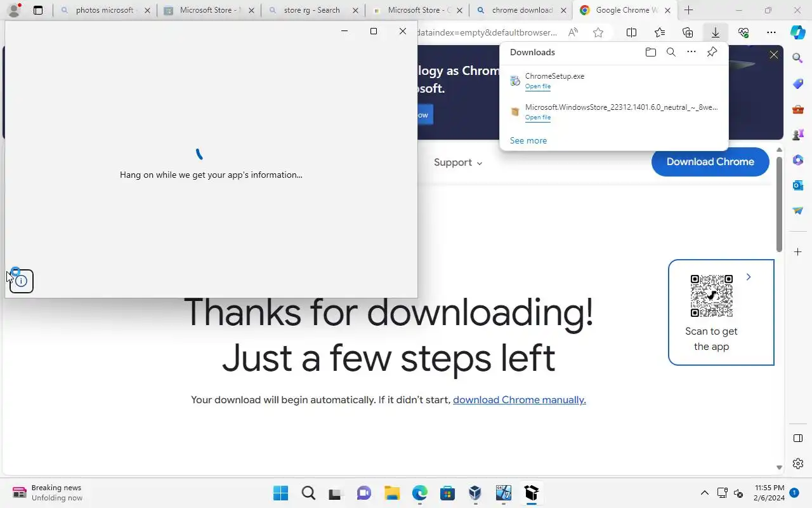Open more options in Downloads panel
Viewport: 812px width, 508px height.
click(691, 52)
